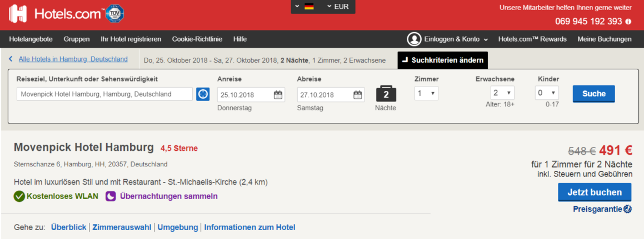The height and width of the screenshot is (239, 644).
Task: Open Cookie-Richtlinie page
Action: (197, 39)
